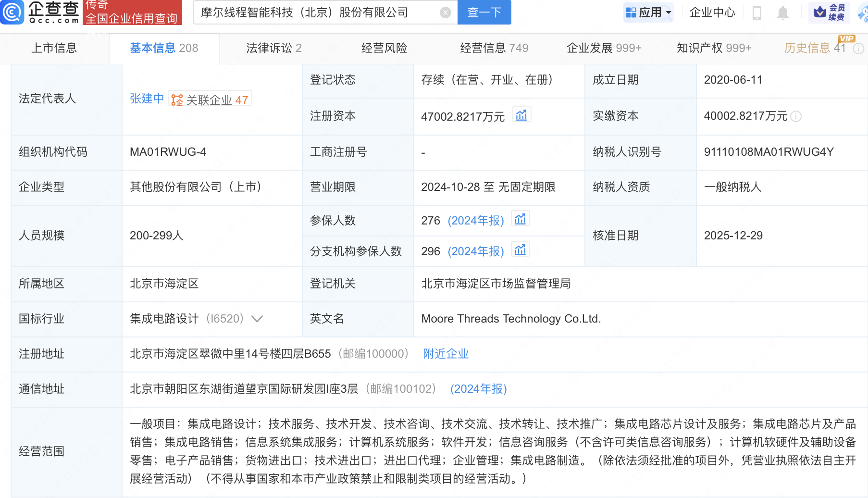
Task: Open insured headcount chart icon
Action: point(521,220)
